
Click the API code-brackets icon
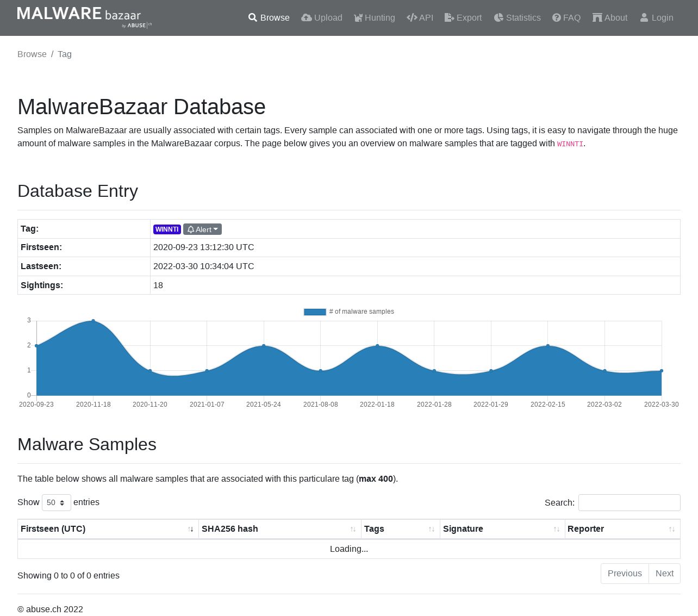click(x=412, y=18)
